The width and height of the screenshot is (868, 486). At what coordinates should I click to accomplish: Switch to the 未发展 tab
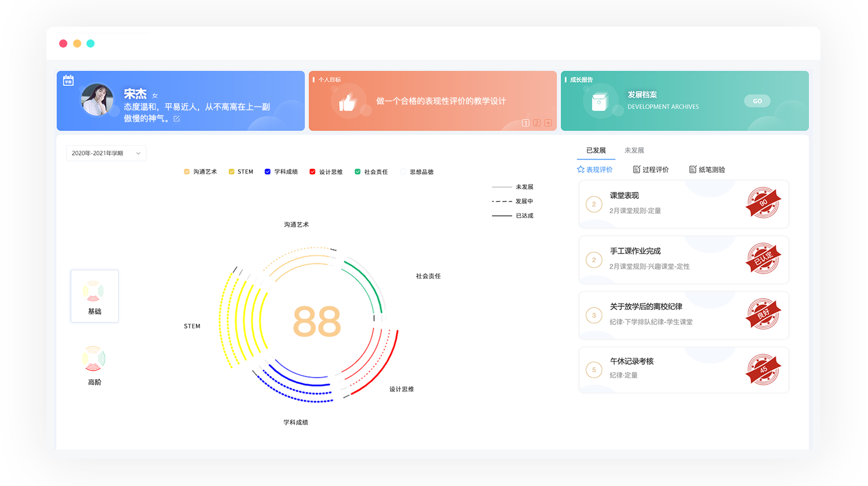point(634,150)
